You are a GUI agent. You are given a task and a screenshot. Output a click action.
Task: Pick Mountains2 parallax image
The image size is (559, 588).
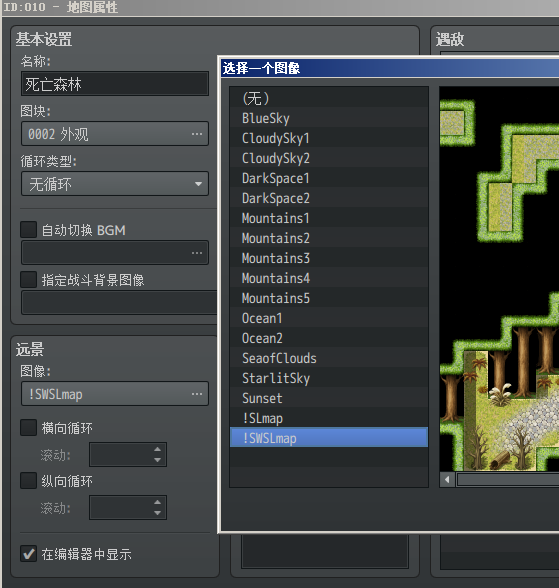pyautogui.click(x=329, y=238)
